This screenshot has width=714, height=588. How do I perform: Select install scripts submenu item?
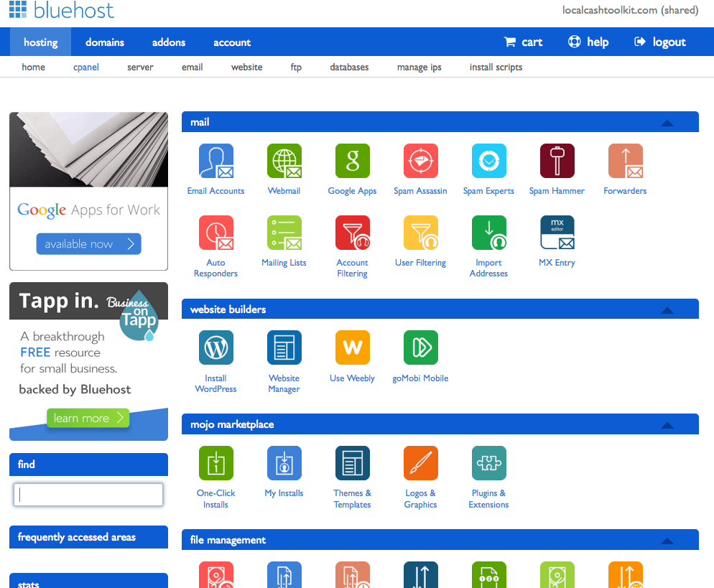[x=496, y=67]
